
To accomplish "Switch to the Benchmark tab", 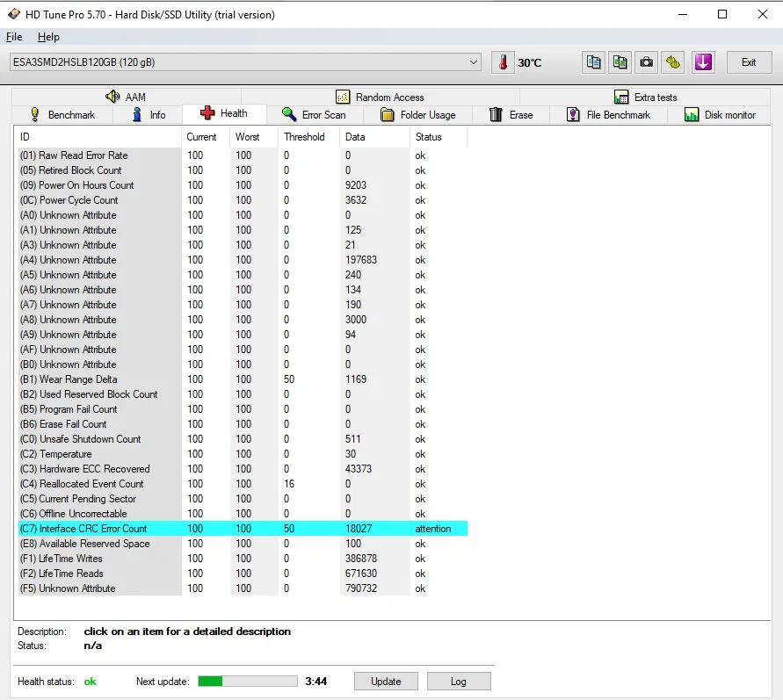I will click(62, 115).
